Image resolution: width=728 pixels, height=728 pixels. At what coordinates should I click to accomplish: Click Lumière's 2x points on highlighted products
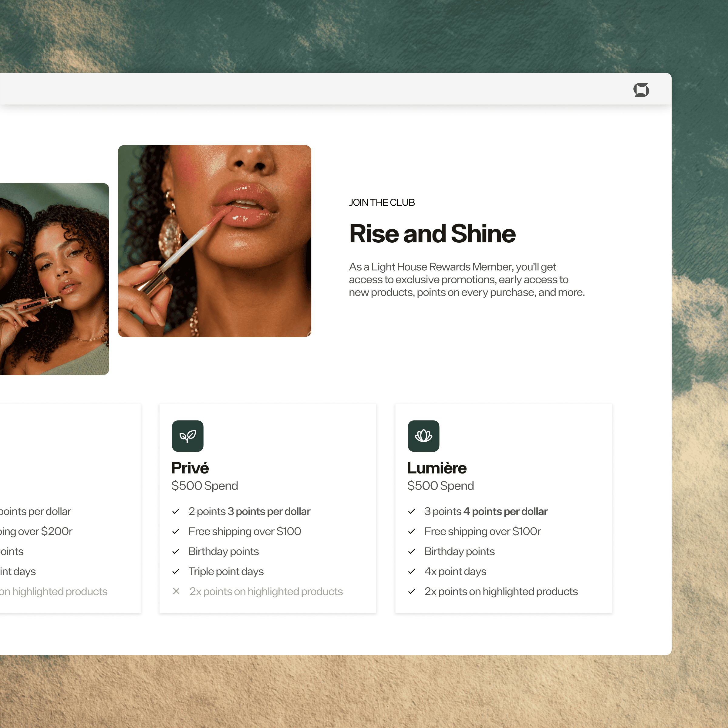point(501,591)
